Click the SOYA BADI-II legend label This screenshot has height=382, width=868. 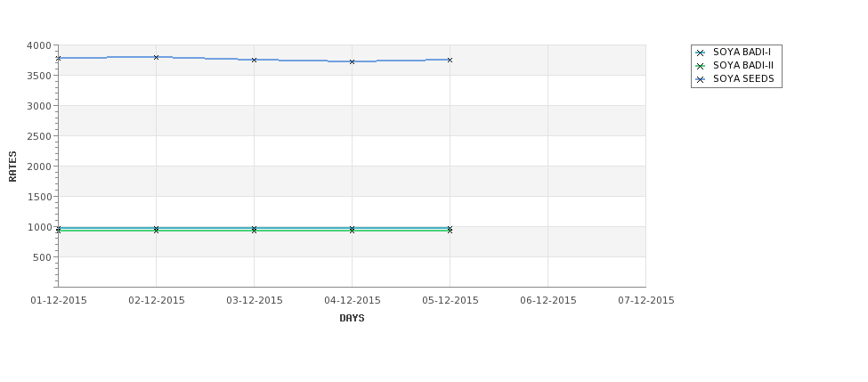tap(743, 65)
